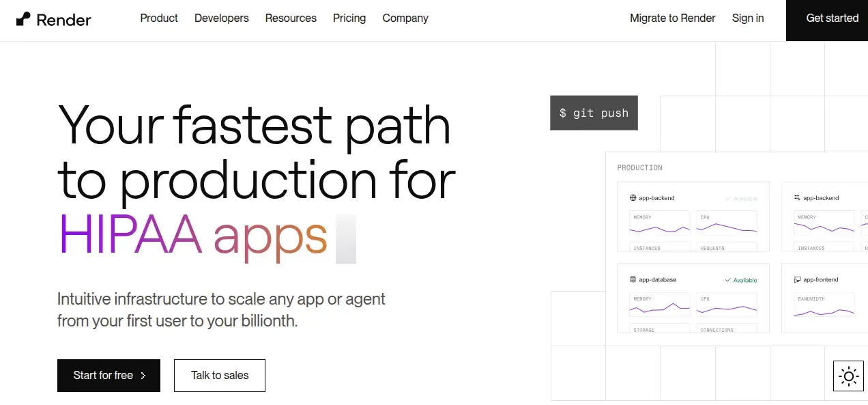The image size is (868, 405).
Task: Select the $ git push command badge
Action: tap(594, 113)
